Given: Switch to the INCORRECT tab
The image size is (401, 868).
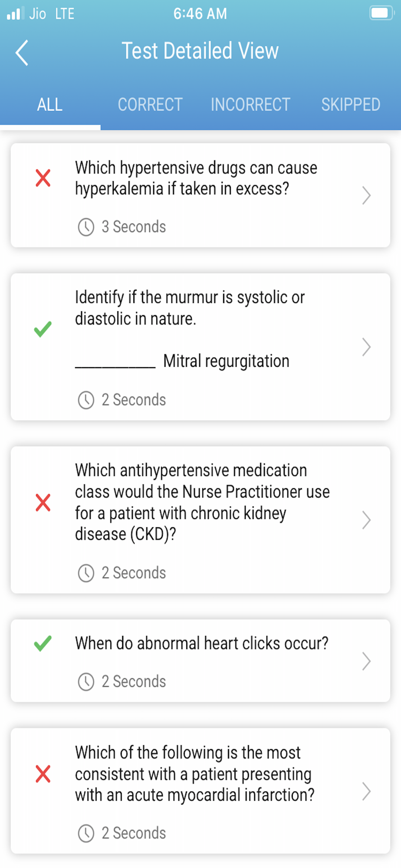Looking at the screenshot, I should click(250, 105).
